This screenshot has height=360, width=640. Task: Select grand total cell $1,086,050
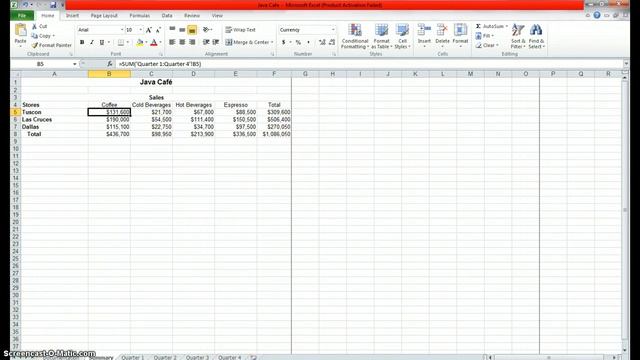pos(274,134)
